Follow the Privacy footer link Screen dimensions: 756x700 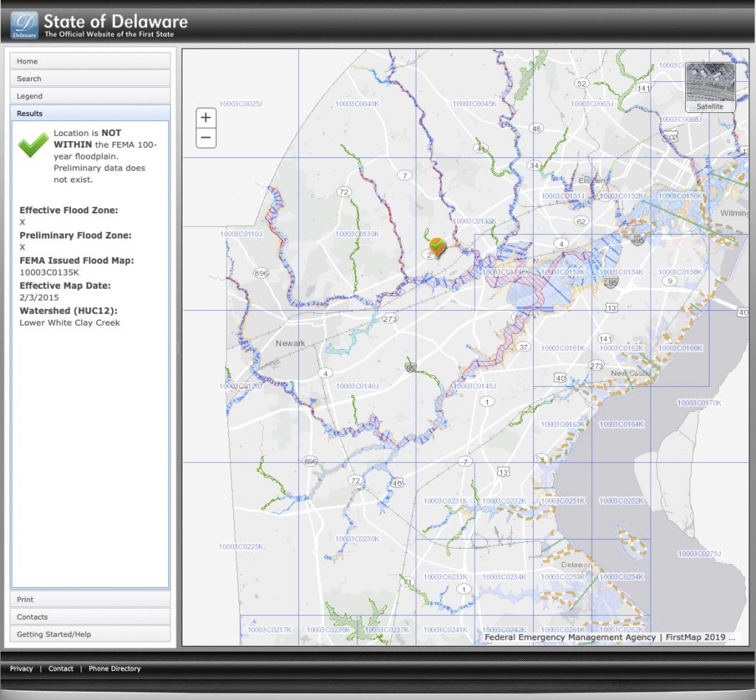21,669
